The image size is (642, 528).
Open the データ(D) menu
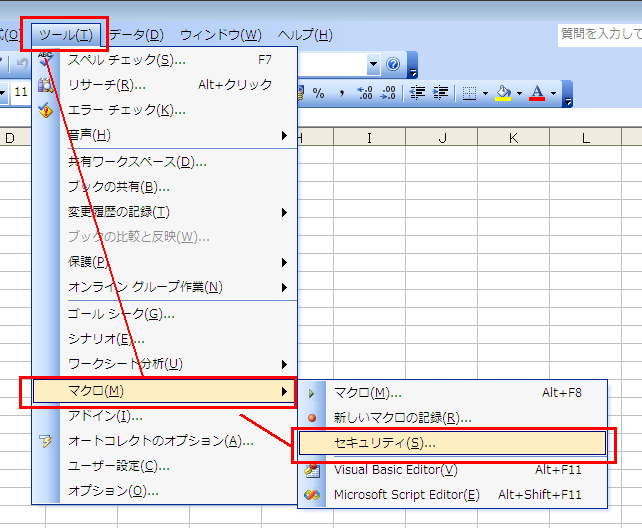point(135,35)
